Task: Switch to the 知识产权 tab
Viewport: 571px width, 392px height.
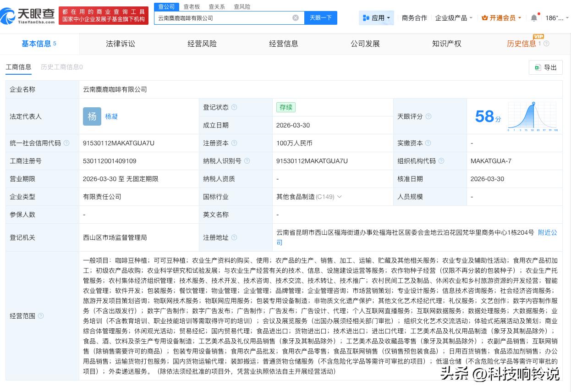Action: coord(446,44)
